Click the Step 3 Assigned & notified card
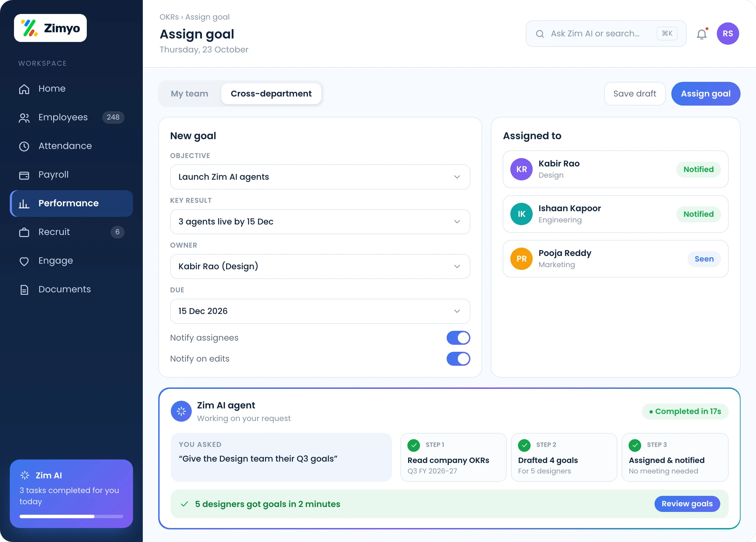The height and width of the screenshot is (542, 756). [675, 457]
